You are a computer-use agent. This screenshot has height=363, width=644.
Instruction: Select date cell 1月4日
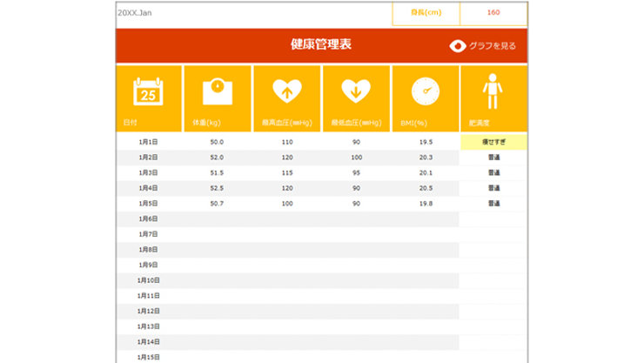(148, 188)
